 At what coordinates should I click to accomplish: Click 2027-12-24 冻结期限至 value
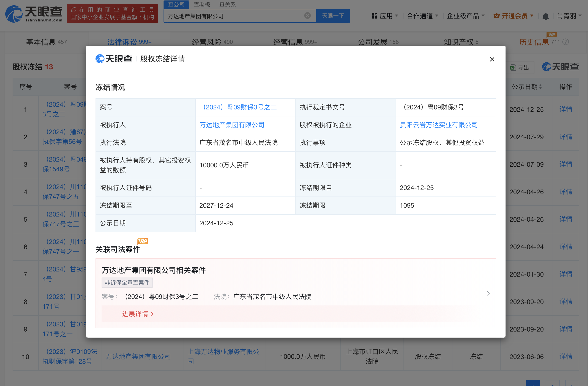[x=216, y=206]
